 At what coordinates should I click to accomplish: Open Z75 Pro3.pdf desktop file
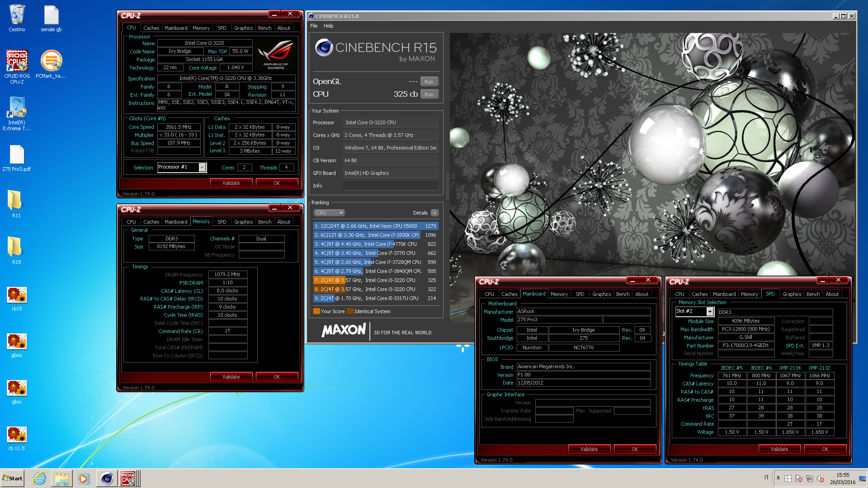pyautogui.click(x=17, y=158)
